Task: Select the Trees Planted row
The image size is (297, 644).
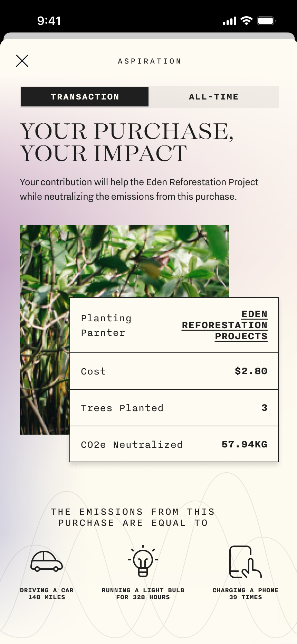Action: [x=174, y=408]
